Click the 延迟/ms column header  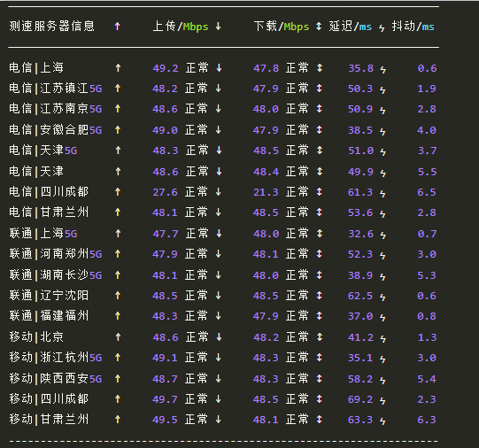coord(350,27)
